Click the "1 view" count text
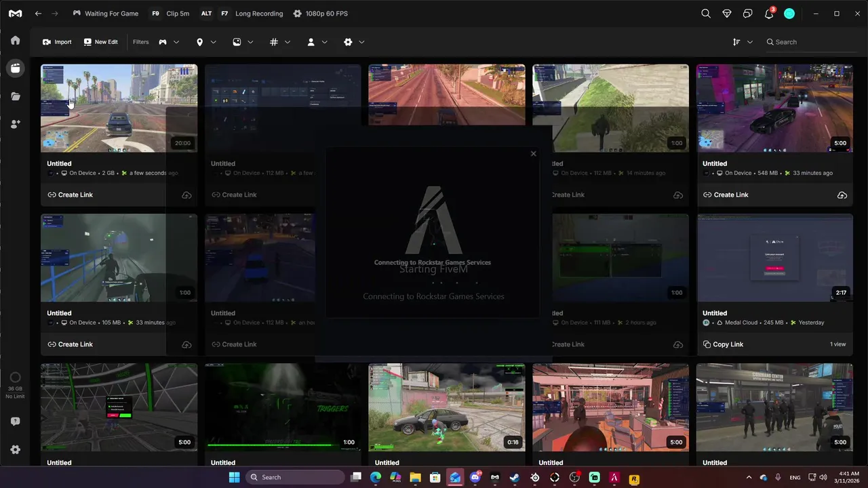This screenshot has height=488, width=868. click(838, 345)
